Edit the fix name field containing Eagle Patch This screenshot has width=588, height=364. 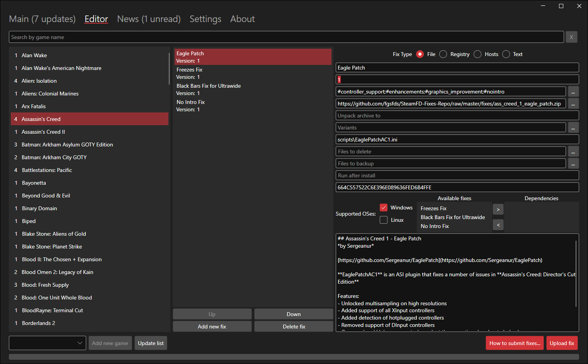tap(457, 68)
